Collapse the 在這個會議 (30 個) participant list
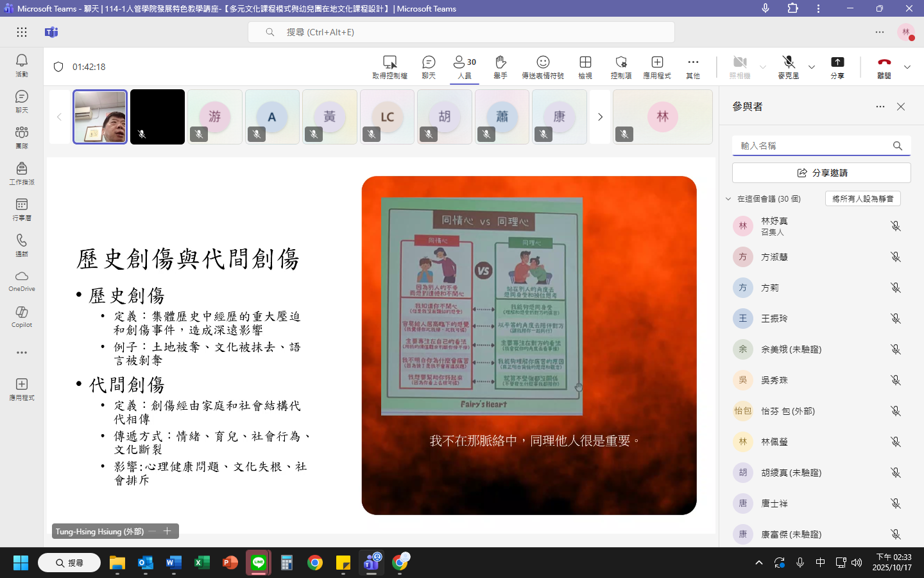The width and height of the screenshot is (924, 578). point(728,199)
